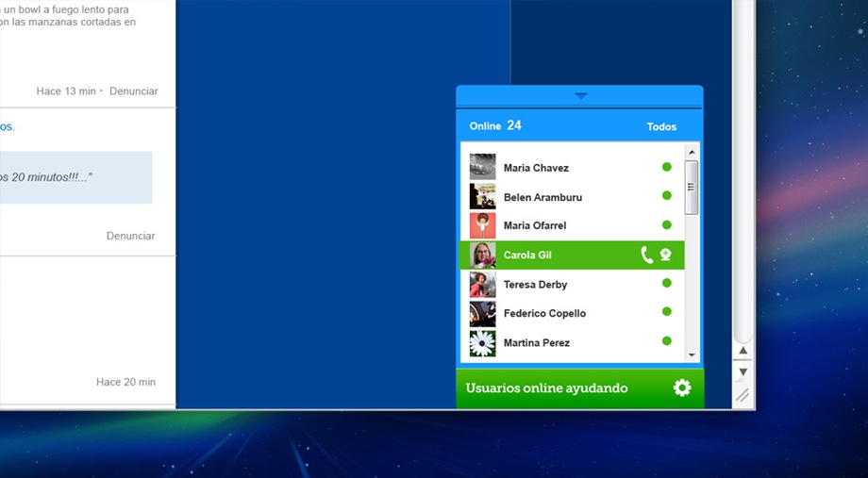Click the window resize grip icon
Image resolution: width=868 pixels, height=478 pixels.
743,396
